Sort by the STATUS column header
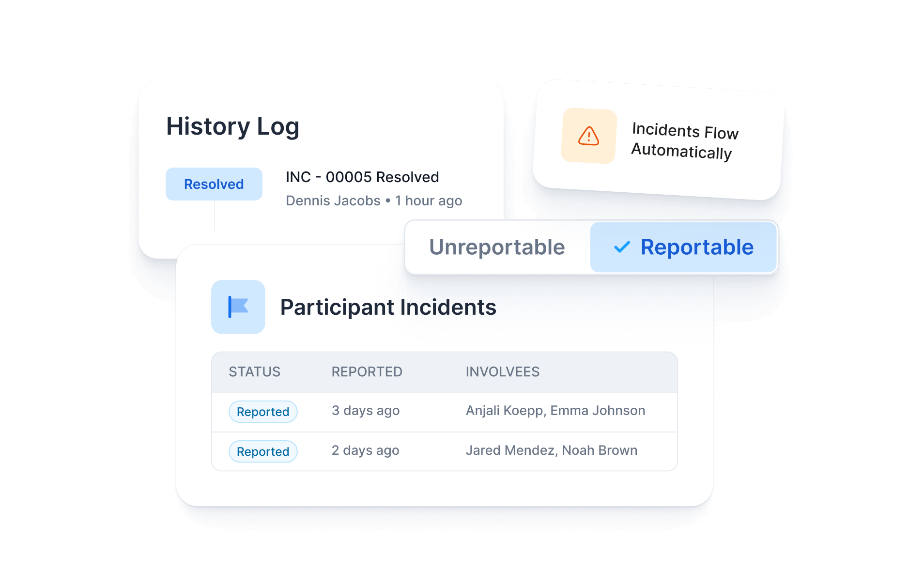Screen dimensions: 924x587 click(254, 372)
